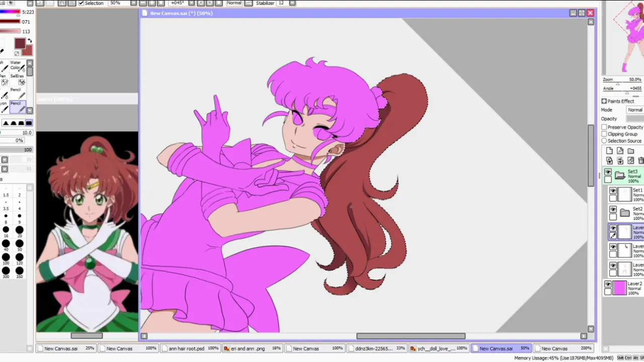This screenshot has width=644, height=362.
Task: Switch to the New Canvas 200% tab
Action: click(x=563, y=348)
